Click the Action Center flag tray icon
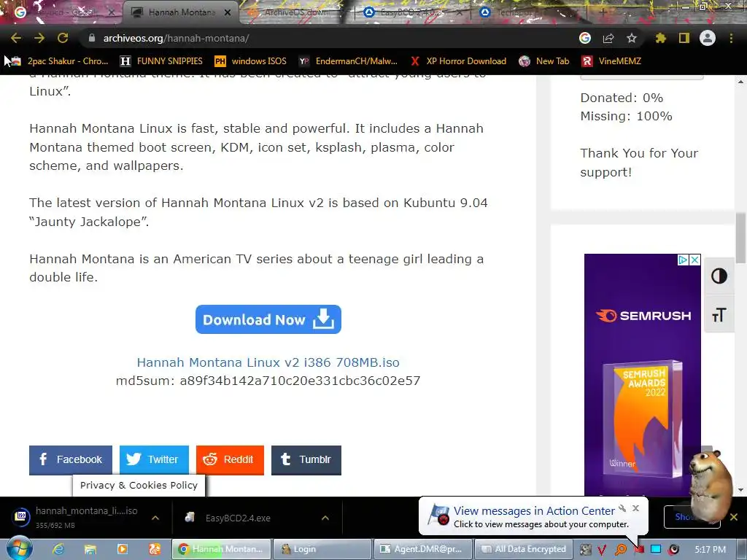747x560 pixels. pyautogui.click(x=638, y=550)
